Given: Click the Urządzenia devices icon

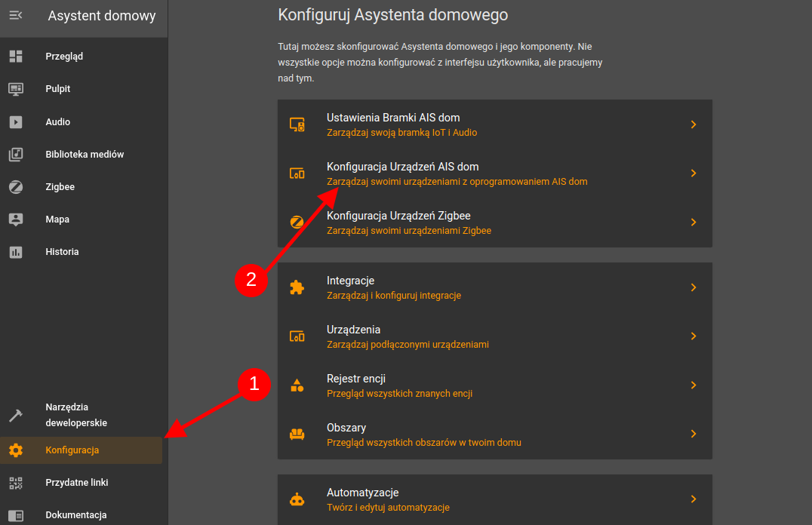Looking at the screenshot, I should (297, 336).
